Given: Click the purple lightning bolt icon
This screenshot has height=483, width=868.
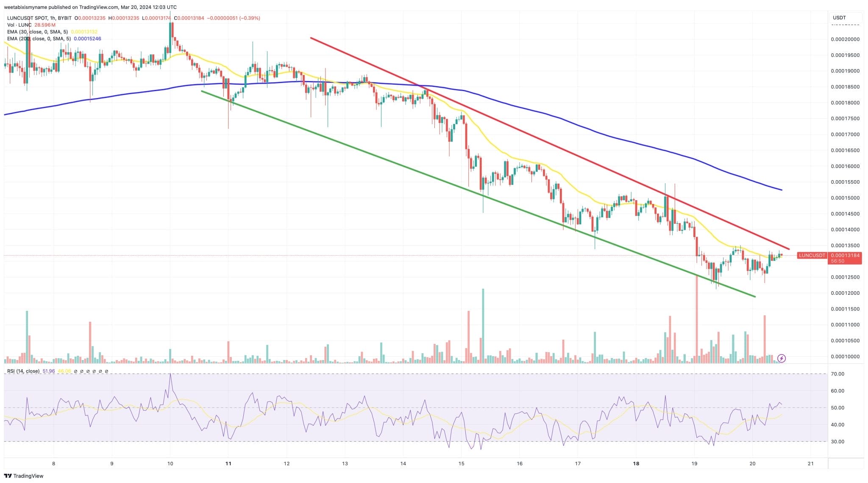Looking at the screenshot, I should click(782, 358).
